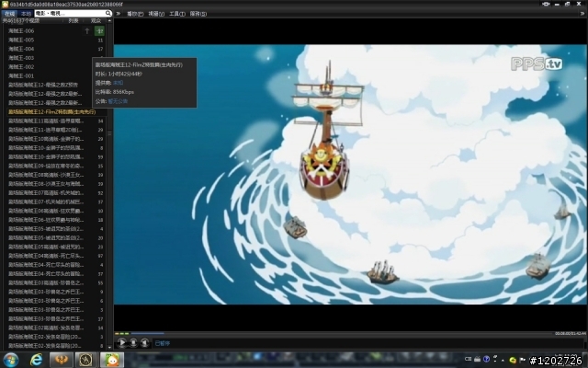Click the playlist scroll-down arrow

(109, 348)
